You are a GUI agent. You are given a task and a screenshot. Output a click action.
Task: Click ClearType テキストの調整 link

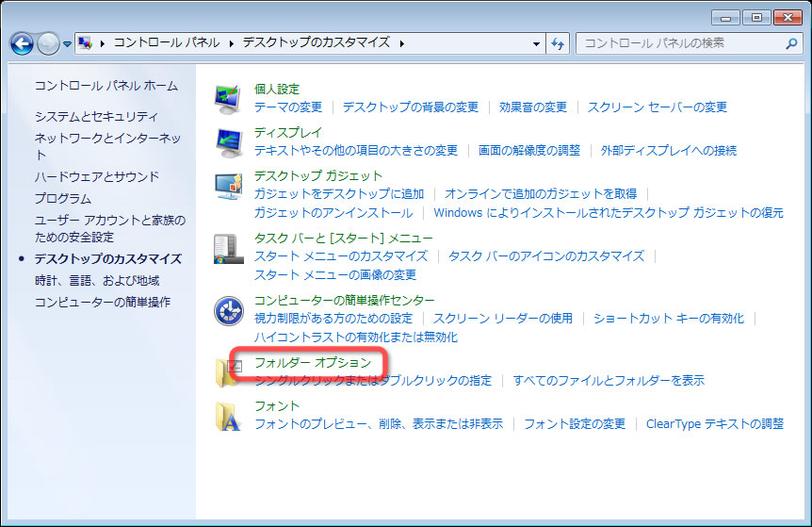714,423
